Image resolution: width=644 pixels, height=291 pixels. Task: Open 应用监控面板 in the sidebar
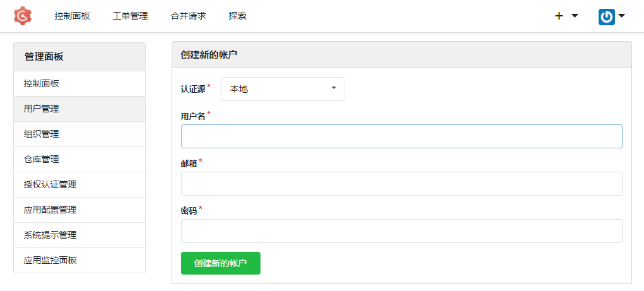[50, 260]
